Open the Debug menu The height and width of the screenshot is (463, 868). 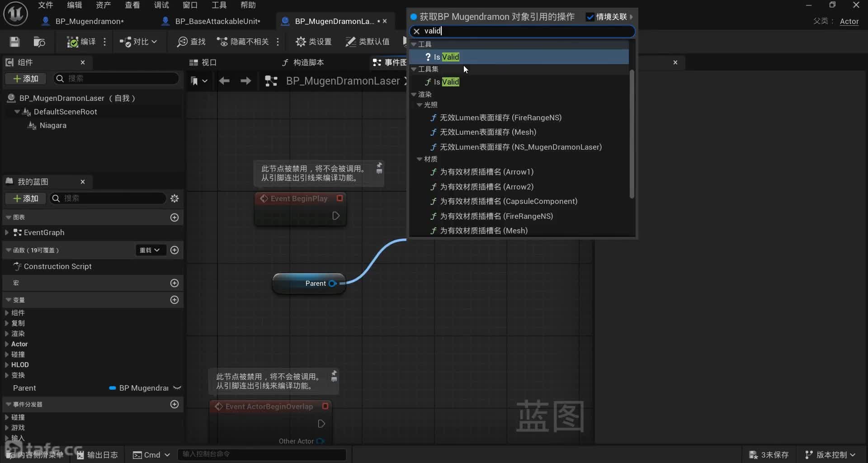tap(161, 5)
